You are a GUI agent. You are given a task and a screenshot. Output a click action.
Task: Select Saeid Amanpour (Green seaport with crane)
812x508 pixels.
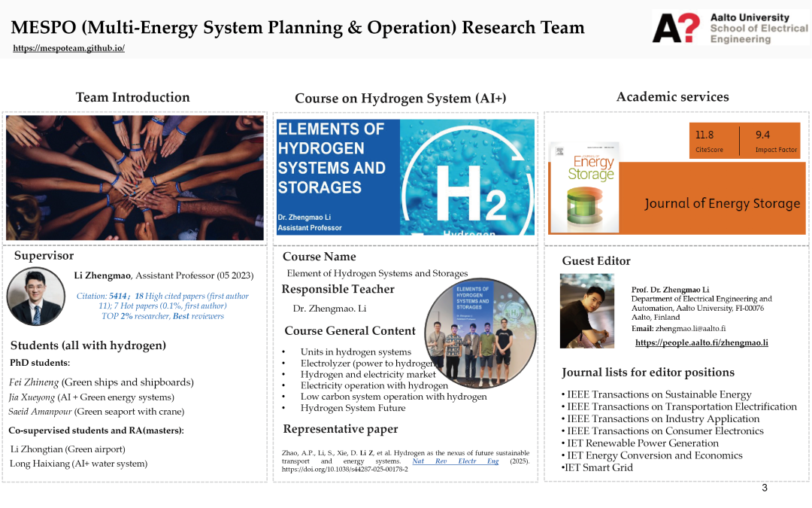coord(96,412)
